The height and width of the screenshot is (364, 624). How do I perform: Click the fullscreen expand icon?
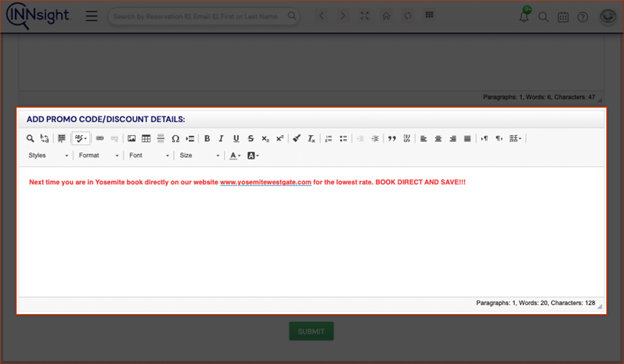click(x=365, y=16)
